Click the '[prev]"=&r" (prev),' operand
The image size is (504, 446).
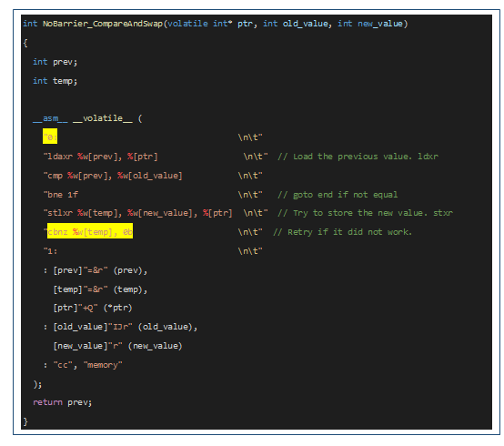100,270
